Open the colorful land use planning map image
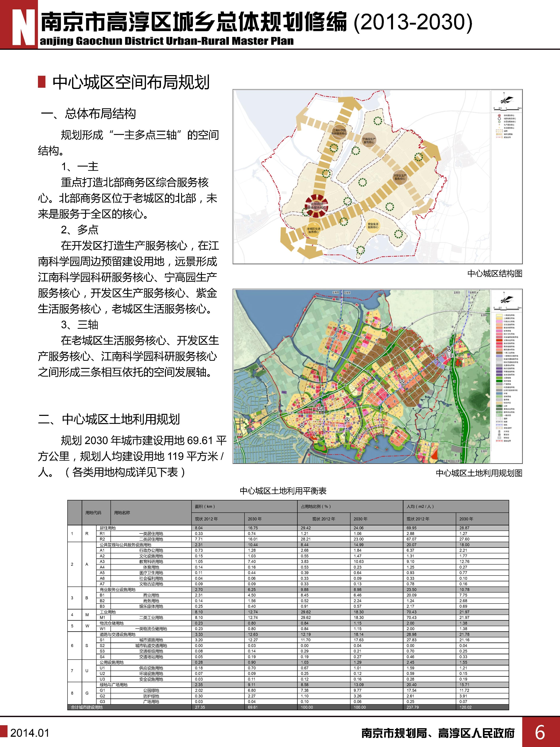Image resolution: width=560 pixels, height=747 pixels. 377,376
